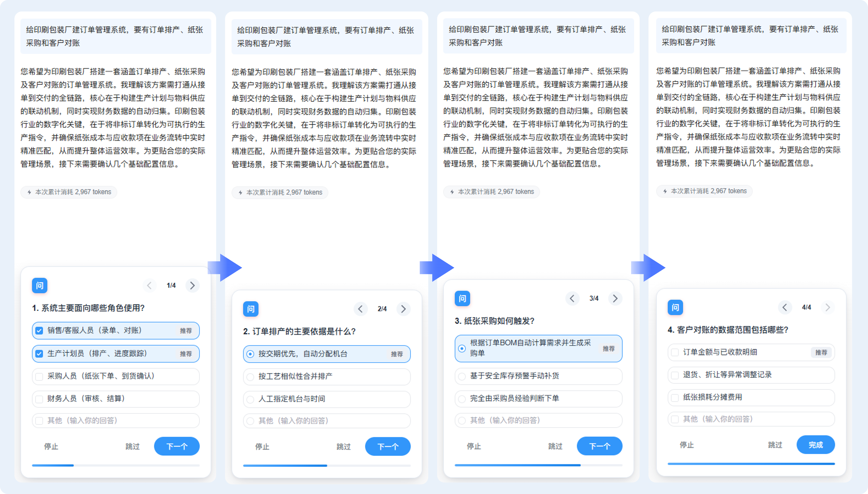Image resolution: width=868 pixels, height=494 pixels.
Task: Click 跳过 on the 4/4 card
Action: (775, 445)
